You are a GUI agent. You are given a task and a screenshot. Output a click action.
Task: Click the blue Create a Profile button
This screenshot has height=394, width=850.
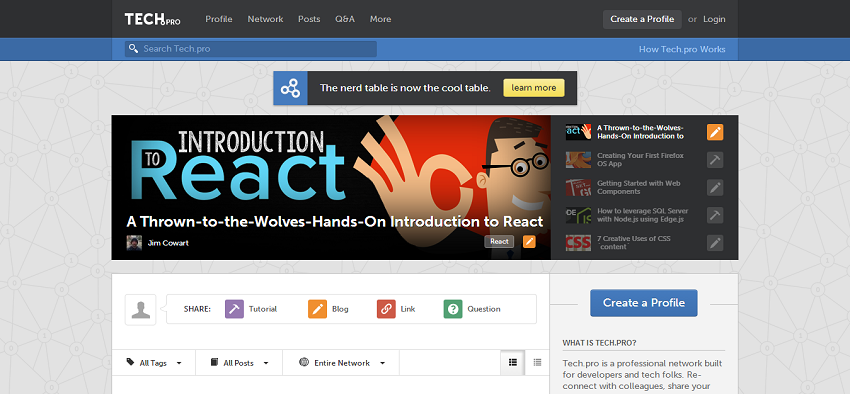point(643,303)
